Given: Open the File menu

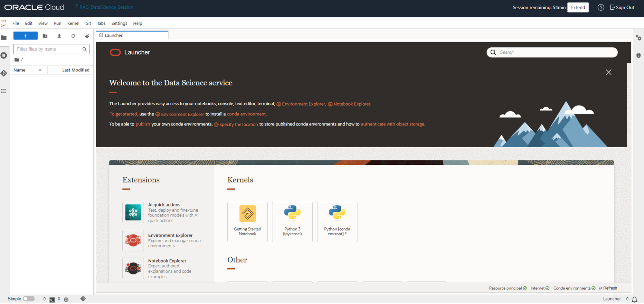Looking at the screenshot, I should pos(16,23).
